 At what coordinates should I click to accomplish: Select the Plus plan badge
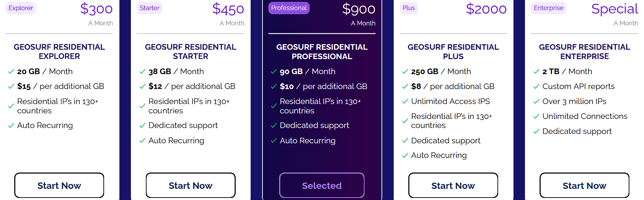409,8
